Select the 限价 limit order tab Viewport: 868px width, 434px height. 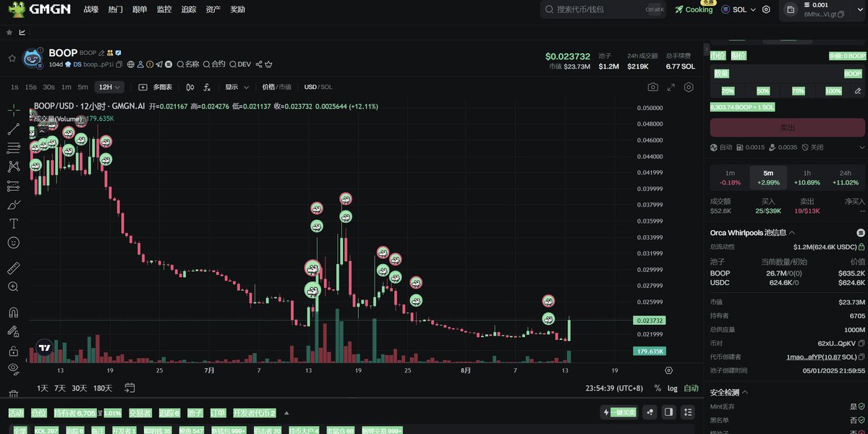(739, 56)
